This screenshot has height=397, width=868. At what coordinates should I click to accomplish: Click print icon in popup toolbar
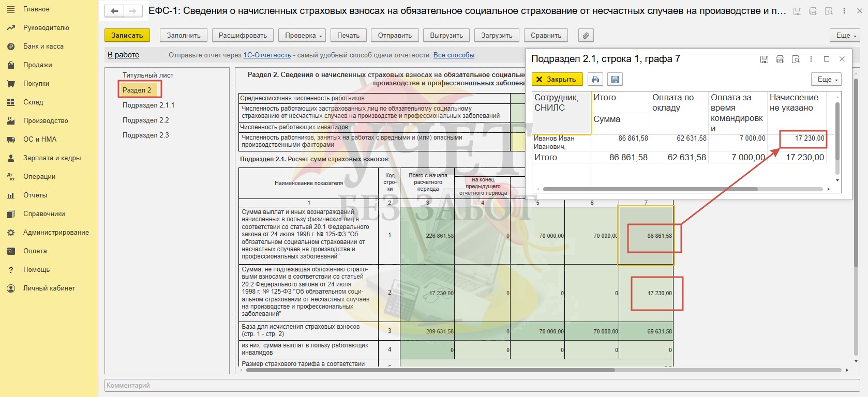[595, 80]
